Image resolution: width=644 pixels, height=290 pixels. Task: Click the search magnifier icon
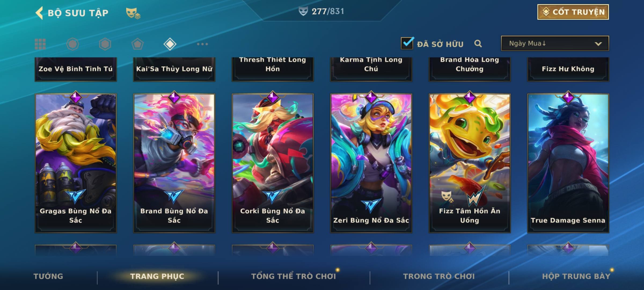pyautogui.click(x=478, y=44)
